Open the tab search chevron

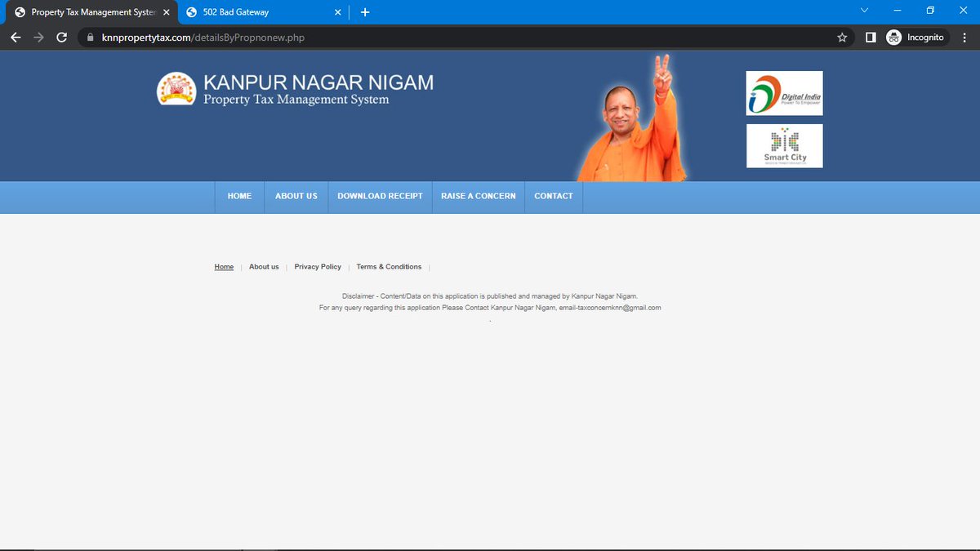click(x=865, y=11)
